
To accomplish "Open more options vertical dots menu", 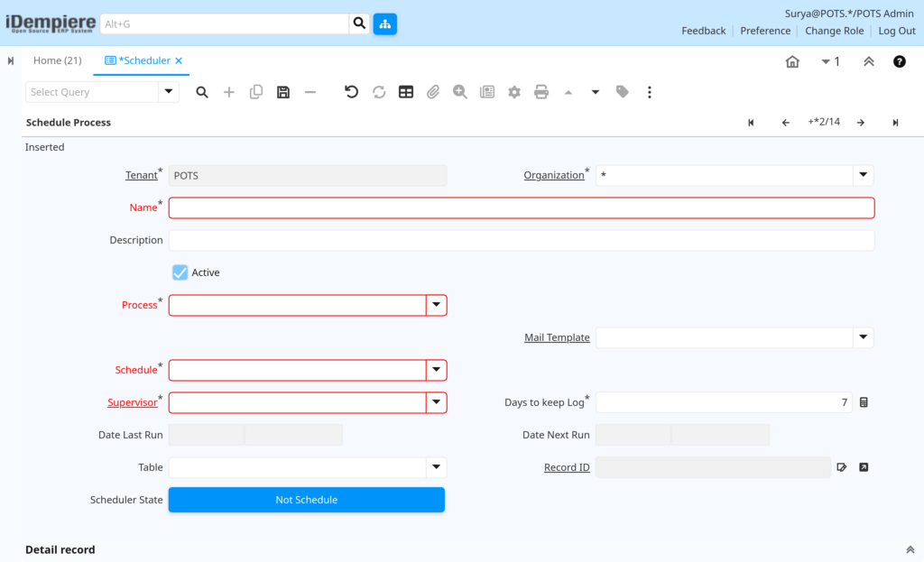I will point(650,92).
